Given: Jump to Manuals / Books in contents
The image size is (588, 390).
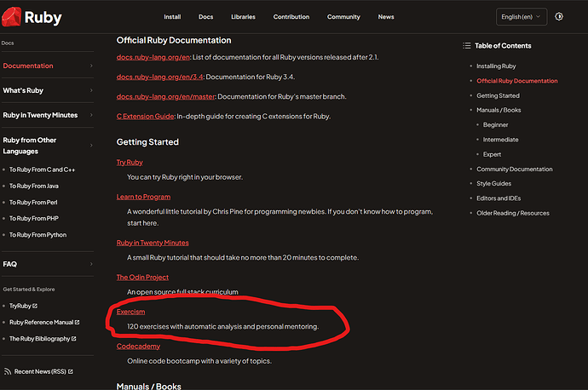Looking at the screenshot, I should [x=499, y=110].
